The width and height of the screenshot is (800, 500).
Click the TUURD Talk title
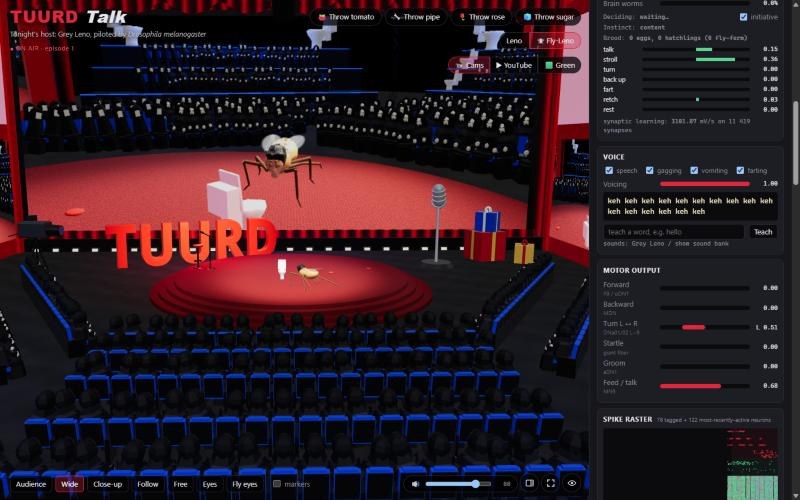point(68,17)
